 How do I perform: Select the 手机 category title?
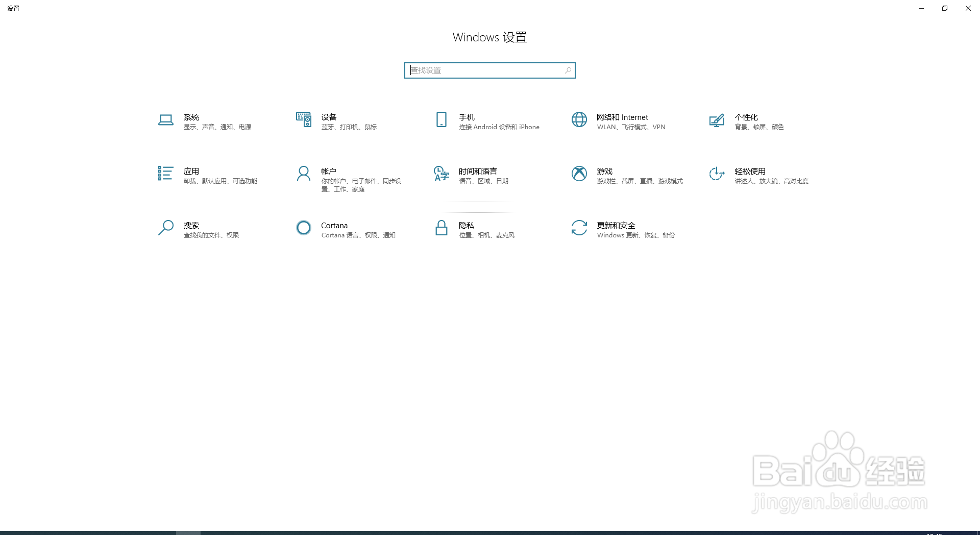click(x=467, y=117)
